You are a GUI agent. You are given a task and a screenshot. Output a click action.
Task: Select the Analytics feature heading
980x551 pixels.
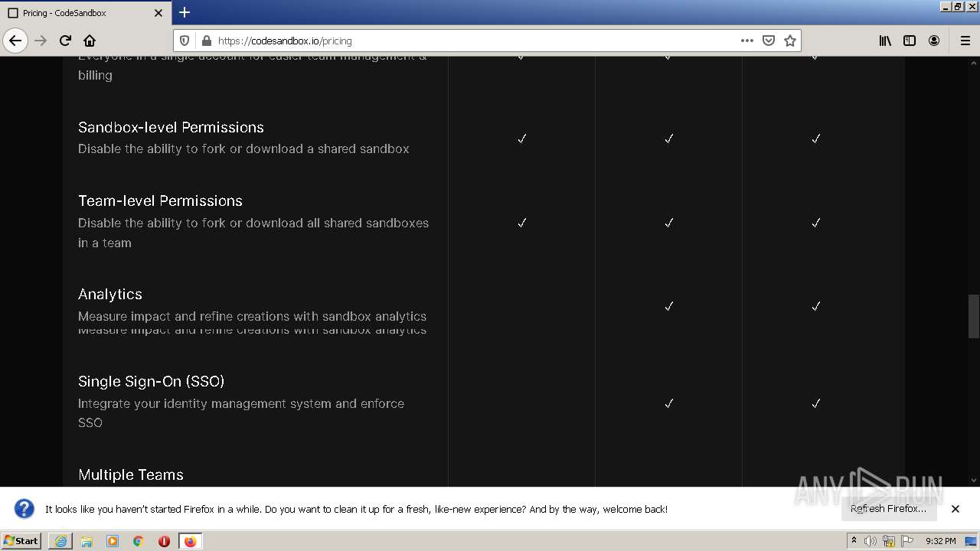pyautogui.click(x=110, y=294)
